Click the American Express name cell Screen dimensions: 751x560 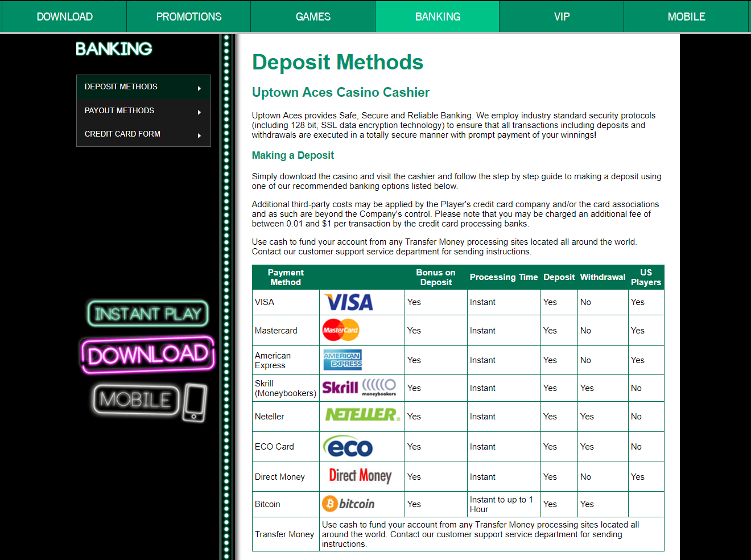coord(286,360)
